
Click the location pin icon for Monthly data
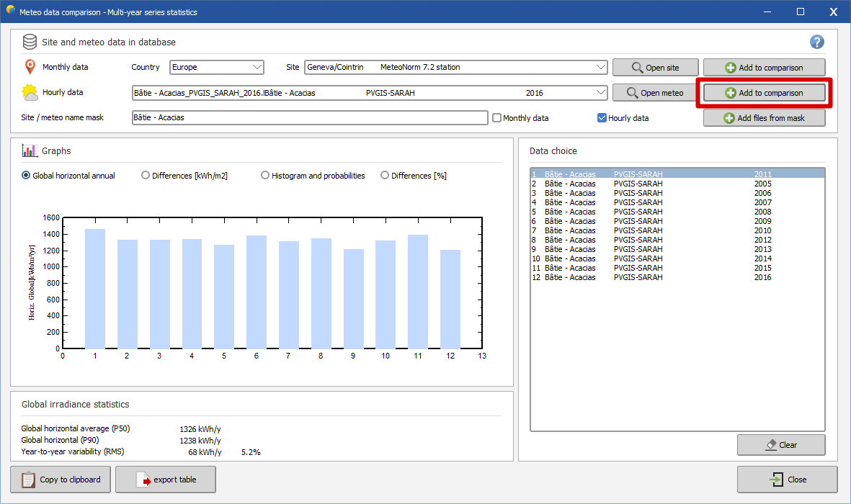click(30, 67)
